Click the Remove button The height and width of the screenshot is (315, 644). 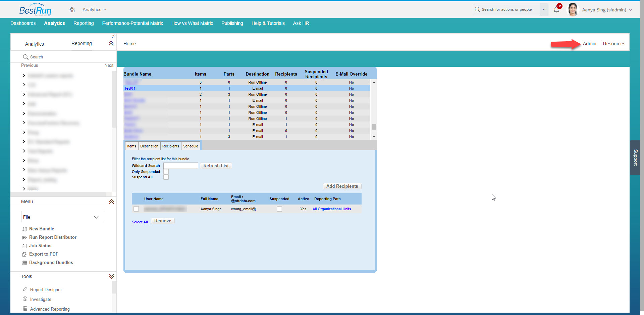tap(163, 221)
